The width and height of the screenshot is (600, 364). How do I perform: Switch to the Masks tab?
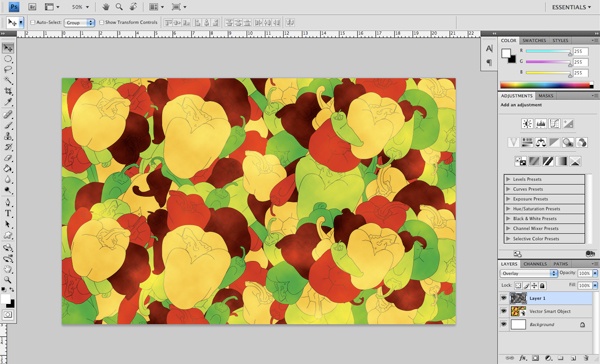point(546,96)
